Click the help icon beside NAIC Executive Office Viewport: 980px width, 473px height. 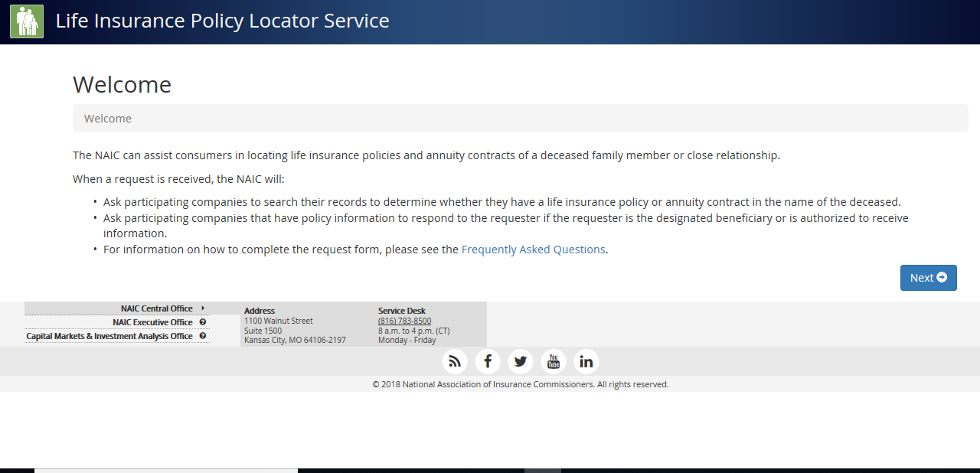(202, 322)
